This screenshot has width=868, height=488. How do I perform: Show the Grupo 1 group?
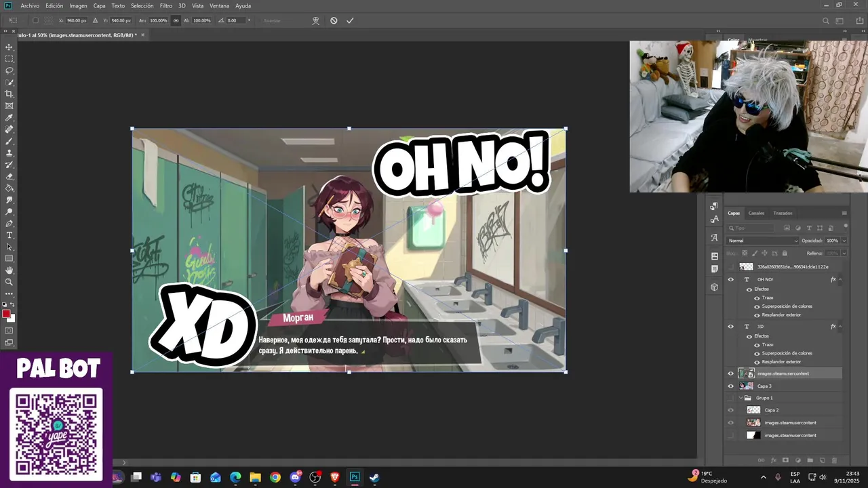pos(730,398)
